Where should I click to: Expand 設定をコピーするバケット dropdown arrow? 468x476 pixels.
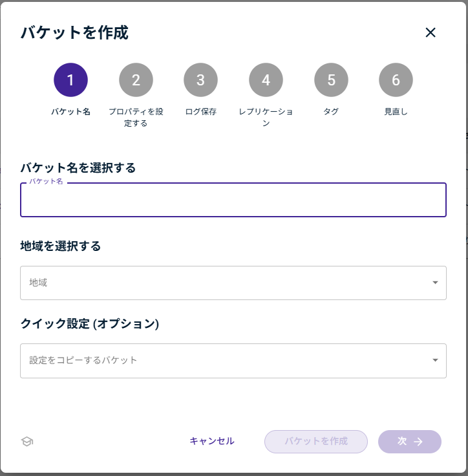tap(435, 360)
